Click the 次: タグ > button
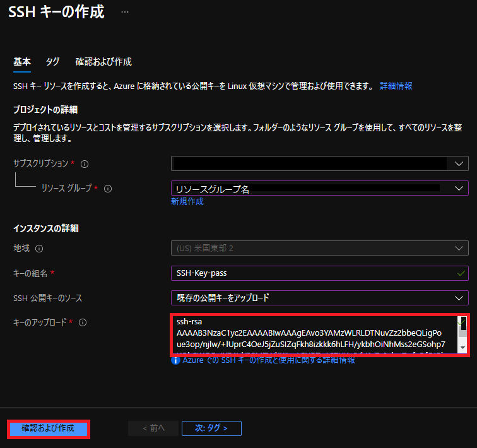The height and width of the screenshot is (448, 477). pyautogui.click(x=211, y=428)
